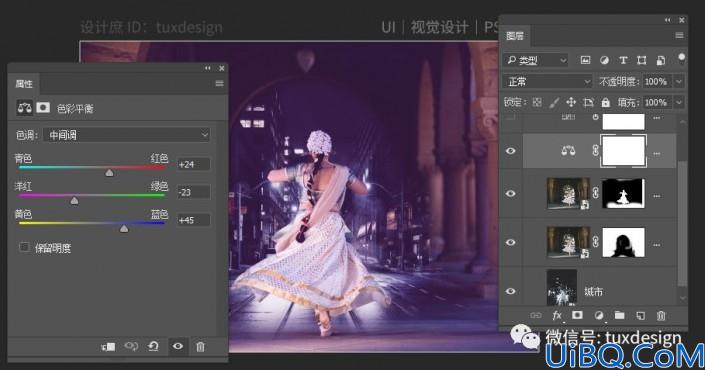The height and width of the screenshot is (370, 705).
Task: Click the magenta-green slider handle
Action: point(75,201)
